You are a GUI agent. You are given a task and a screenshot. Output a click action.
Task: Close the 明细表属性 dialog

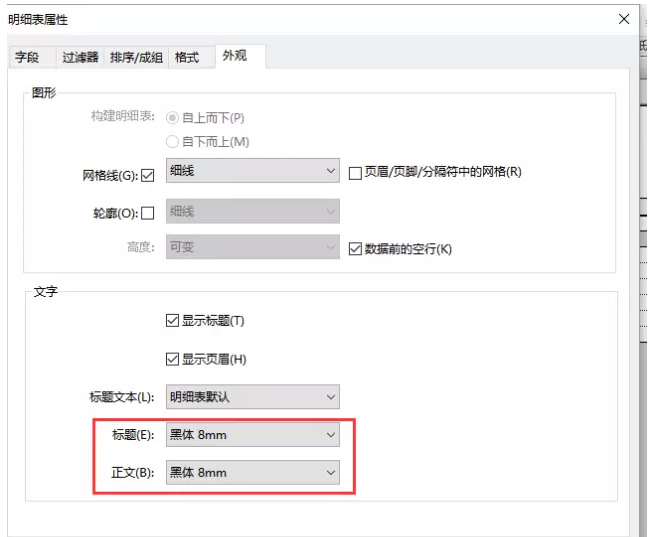(624, 19)
